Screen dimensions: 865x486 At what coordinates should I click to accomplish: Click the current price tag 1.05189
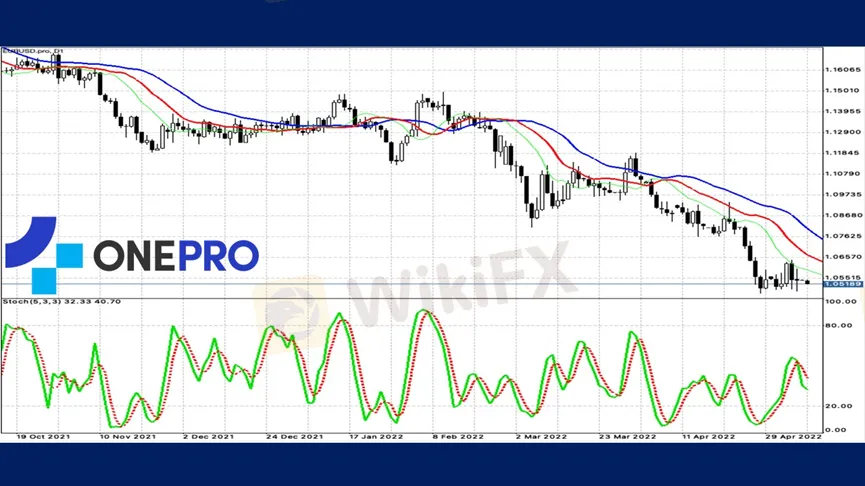click(x=841, y=284)
